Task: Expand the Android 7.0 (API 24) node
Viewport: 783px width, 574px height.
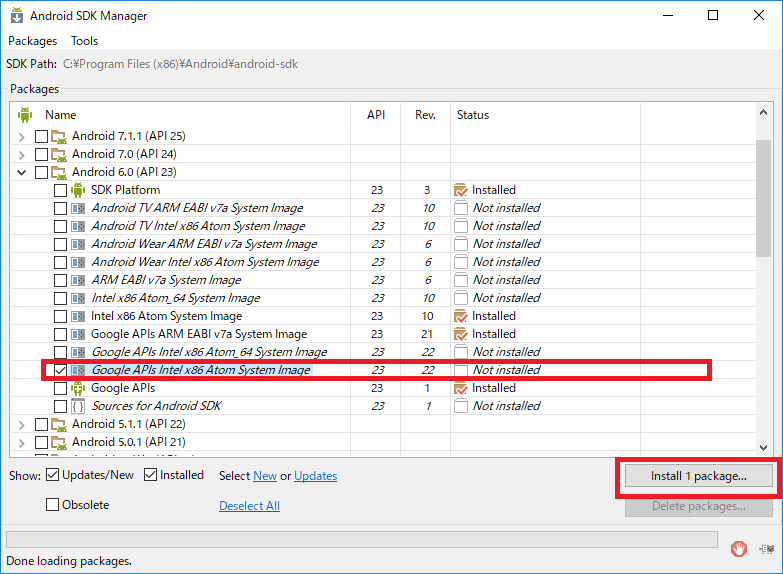Action: click(x=21, y=154)
